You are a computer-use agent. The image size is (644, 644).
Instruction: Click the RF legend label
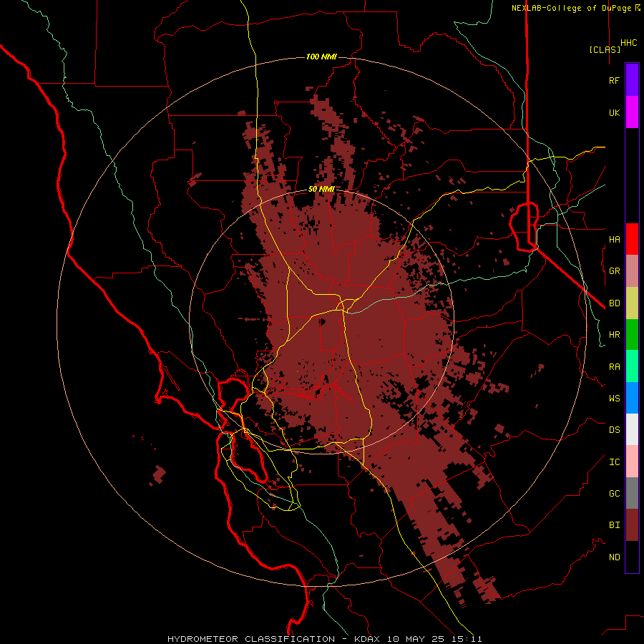click(x=614, y=80)
